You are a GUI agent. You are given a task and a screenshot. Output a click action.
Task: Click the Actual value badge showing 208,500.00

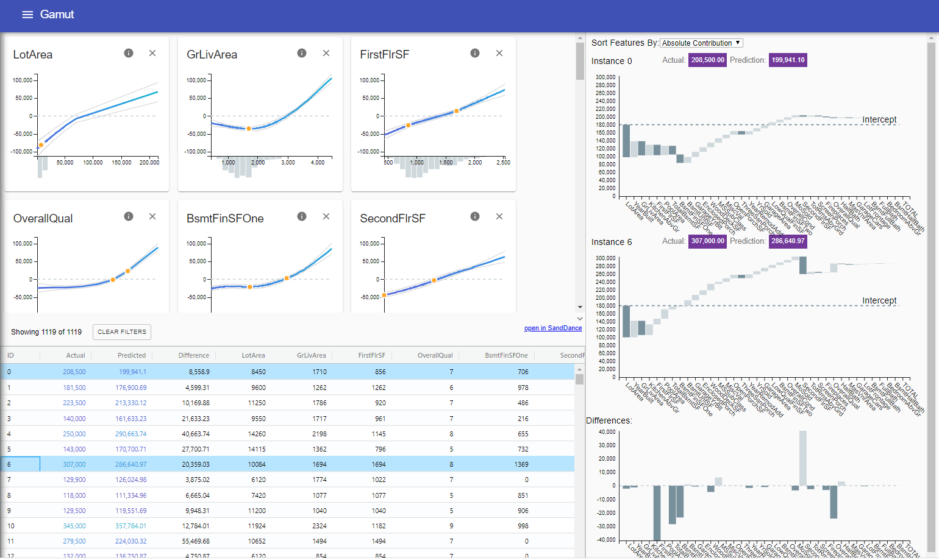tap(707, 60)
